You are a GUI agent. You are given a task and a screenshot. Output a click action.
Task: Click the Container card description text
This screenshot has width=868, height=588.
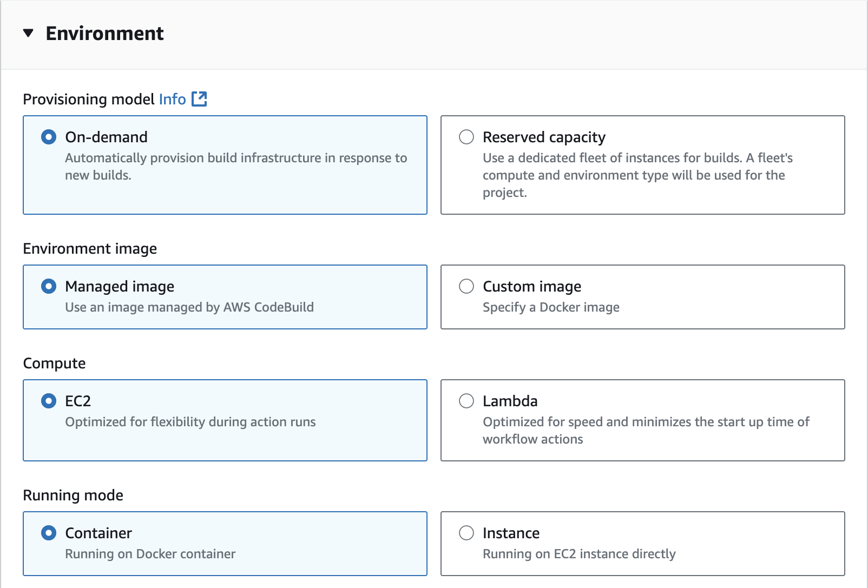click(150, 554)
